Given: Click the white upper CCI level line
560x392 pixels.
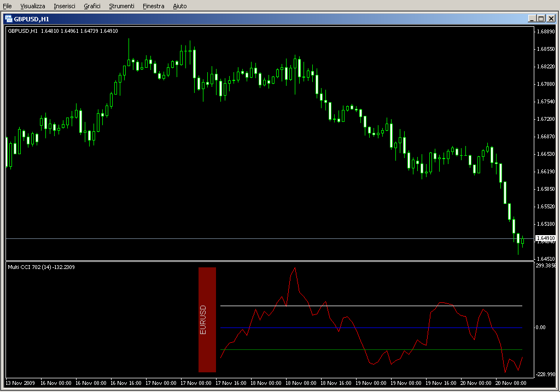Looking at the screenshot, I should pos(371,306).
